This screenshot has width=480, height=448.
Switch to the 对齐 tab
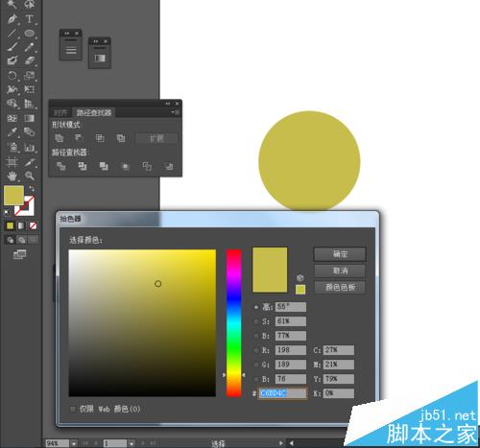click(60, 112)
